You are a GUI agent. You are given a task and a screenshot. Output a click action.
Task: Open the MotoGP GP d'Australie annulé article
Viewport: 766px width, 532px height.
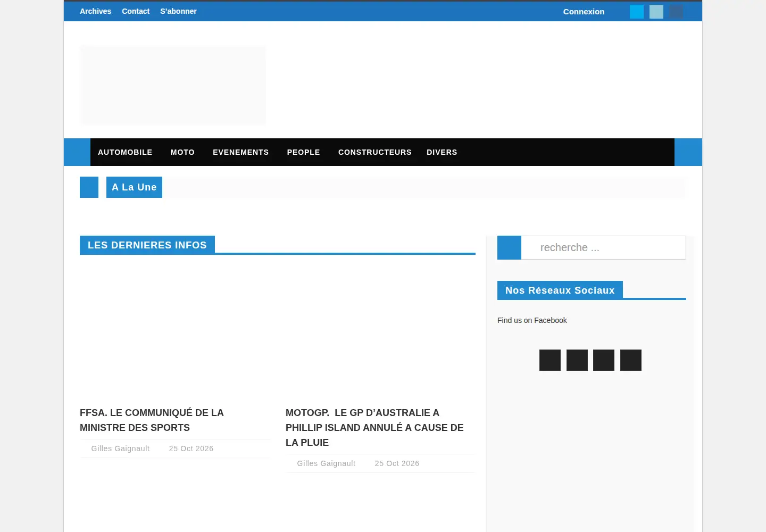[x=374, y=428]
